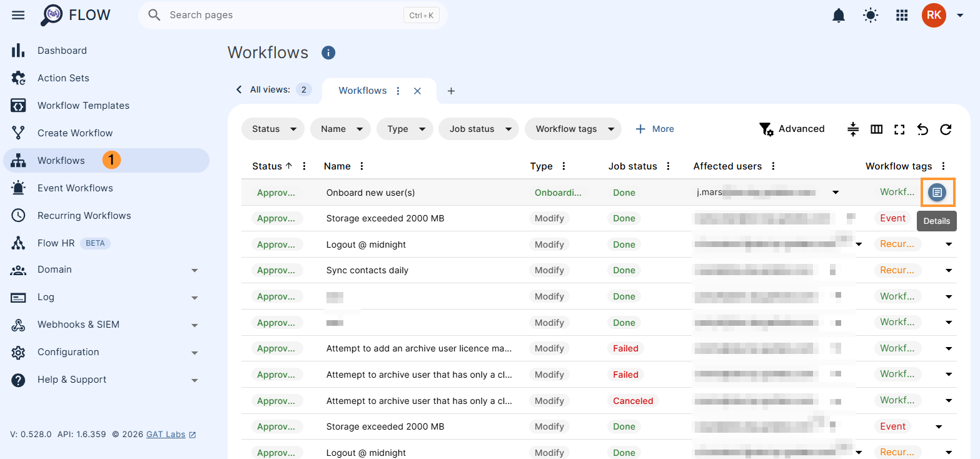Open the Advanced filter

(x=792, y=129)
